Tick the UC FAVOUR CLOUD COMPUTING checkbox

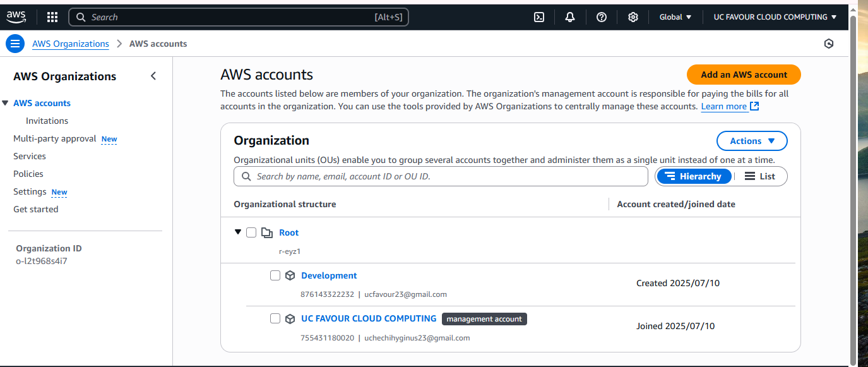coord(275,318)
